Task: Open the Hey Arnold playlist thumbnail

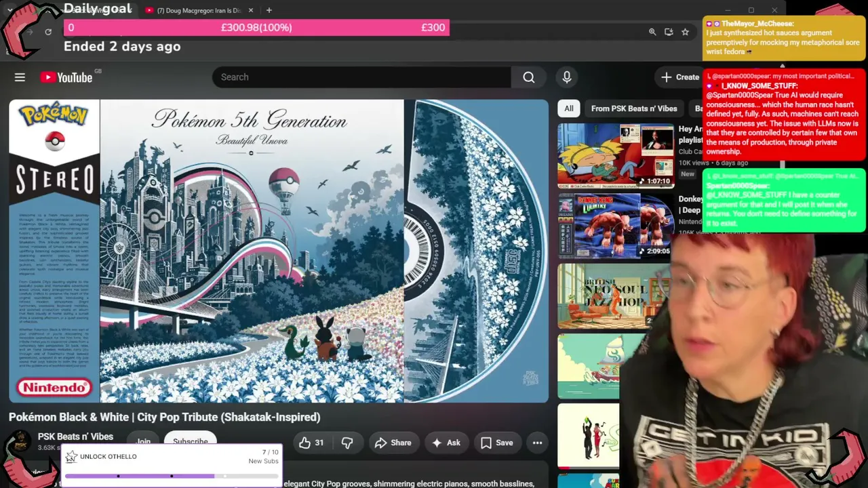Action: (x=616, y=156)
